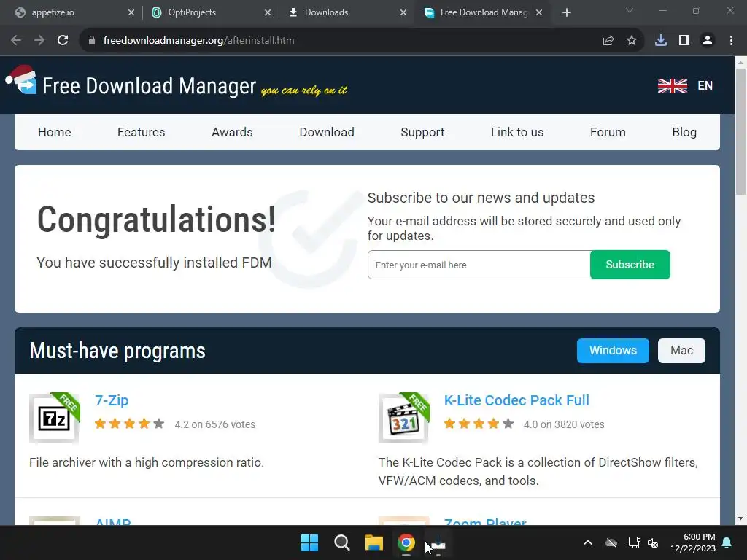This screenshot has height=560, width=747.
Task: Share this page using the share icon
Action: click(x=608, y=41)
